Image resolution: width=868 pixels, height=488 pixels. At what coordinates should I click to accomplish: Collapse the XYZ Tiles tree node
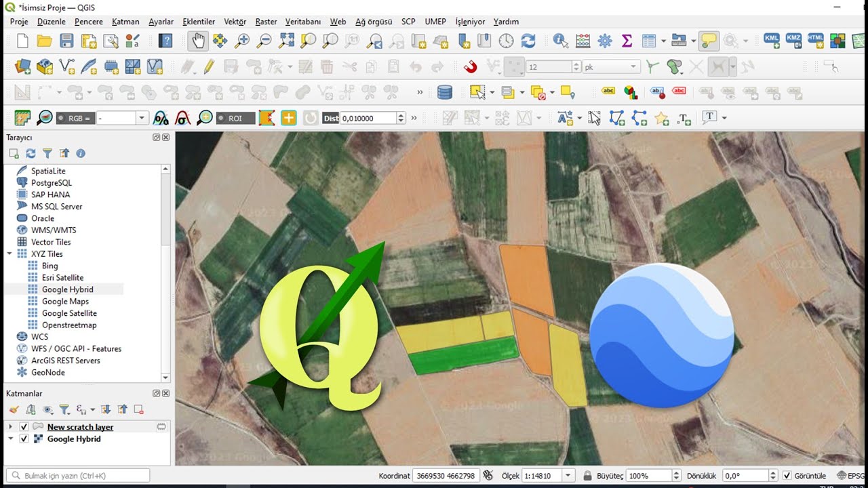tap(9, 254)
